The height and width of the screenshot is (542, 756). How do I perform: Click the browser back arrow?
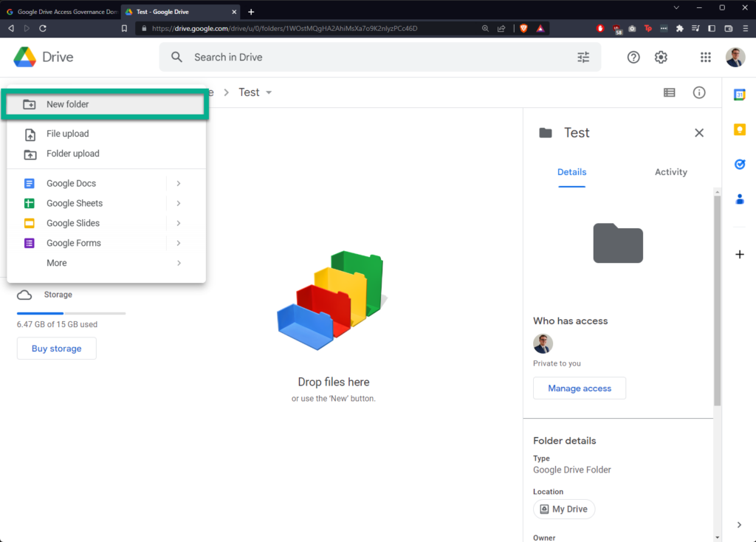coord(11,29)
